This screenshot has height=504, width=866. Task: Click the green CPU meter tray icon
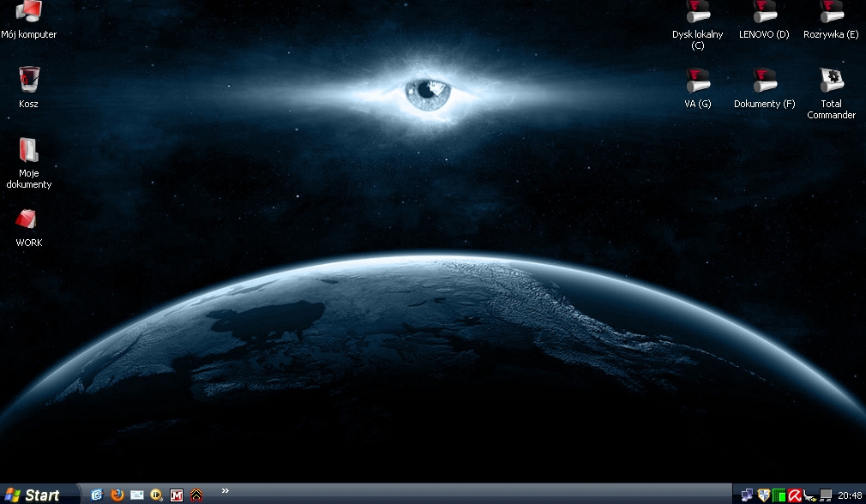(x=779, y=495)
